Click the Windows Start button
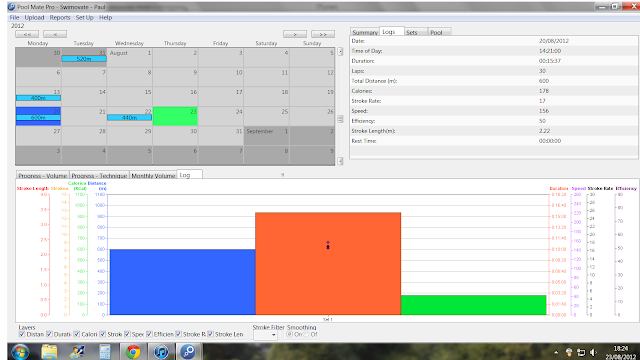Image resolution: width=640 pixels, height=360 pixels. click(x=20, y=352)
